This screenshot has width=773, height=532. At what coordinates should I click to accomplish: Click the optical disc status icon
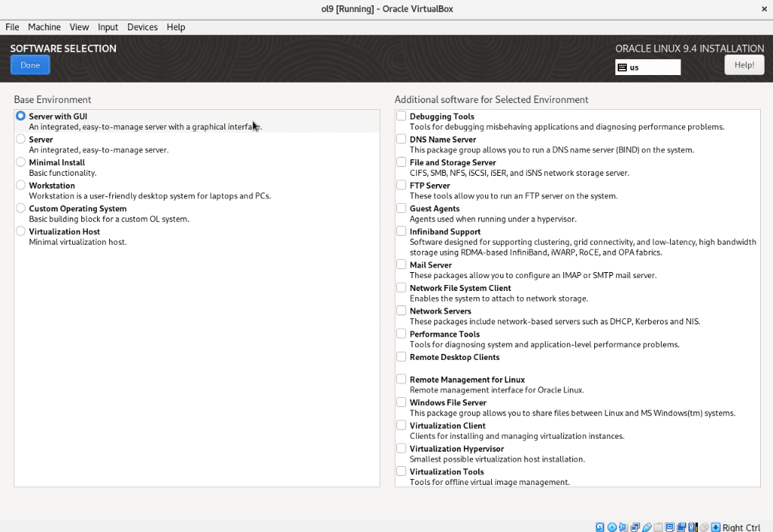[612, 527]
